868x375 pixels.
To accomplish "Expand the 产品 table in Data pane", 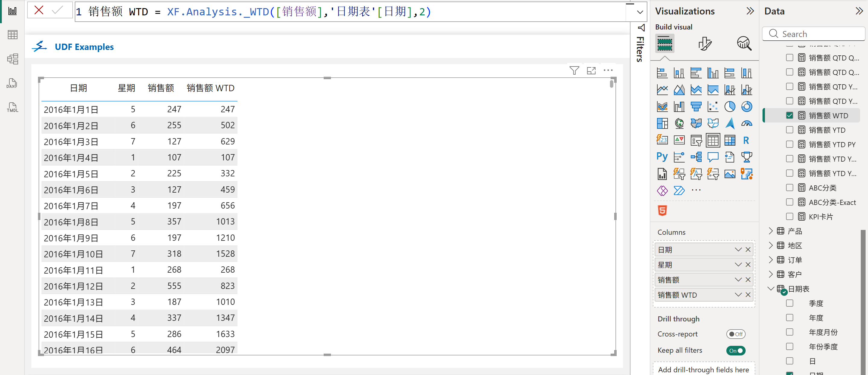I will pyautogui.click(x=771, y=231).
